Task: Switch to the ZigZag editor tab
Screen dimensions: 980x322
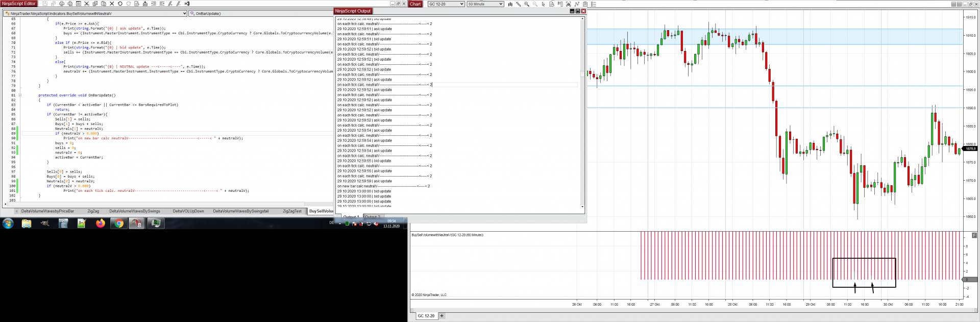Action: tap(93, 211)
